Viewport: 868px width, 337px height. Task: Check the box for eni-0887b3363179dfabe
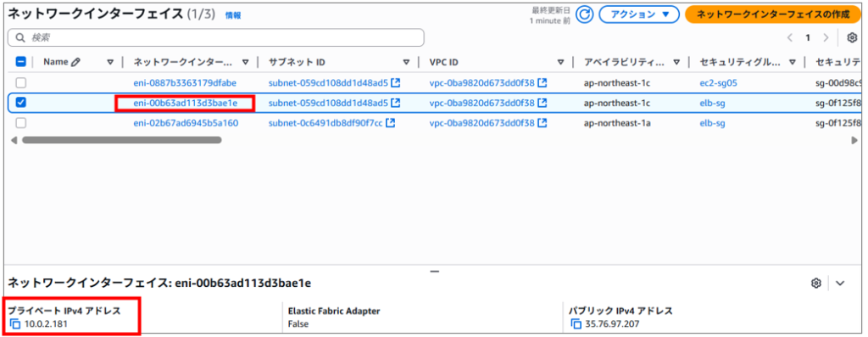20,83
